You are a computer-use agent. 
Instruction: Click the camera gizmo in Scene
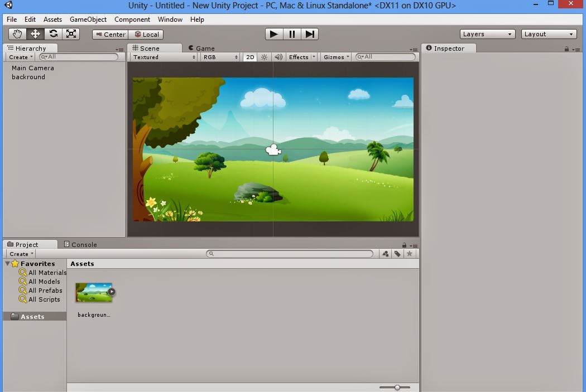point(273,149)
